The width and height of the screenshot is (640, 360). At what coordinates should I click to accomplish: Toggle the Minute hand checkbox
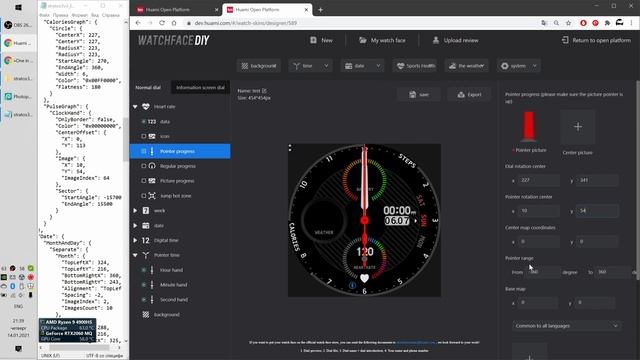(x=144, y=285)
